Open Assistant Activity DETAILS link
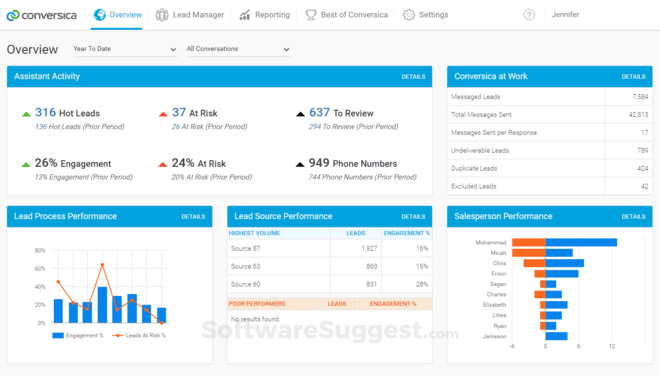This screenshot has width=660, height=377. [413, 77]
